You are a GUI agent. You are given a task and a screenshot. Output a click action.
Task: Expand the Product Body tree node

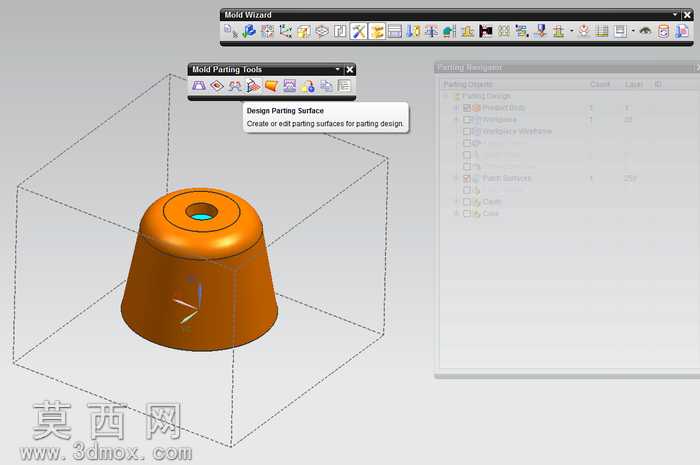[456, 108]
